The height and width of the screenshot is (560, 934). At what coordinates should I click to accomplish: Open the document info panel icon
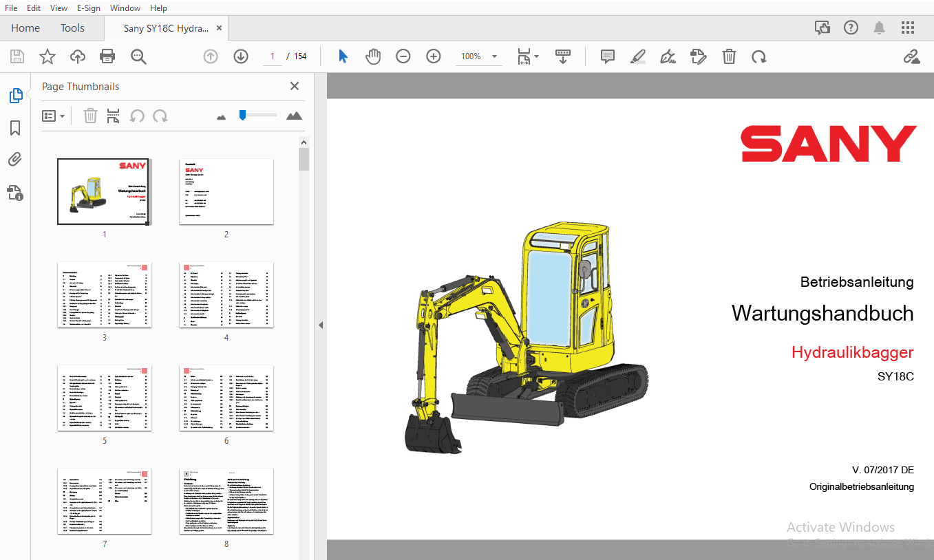(15, 193)
